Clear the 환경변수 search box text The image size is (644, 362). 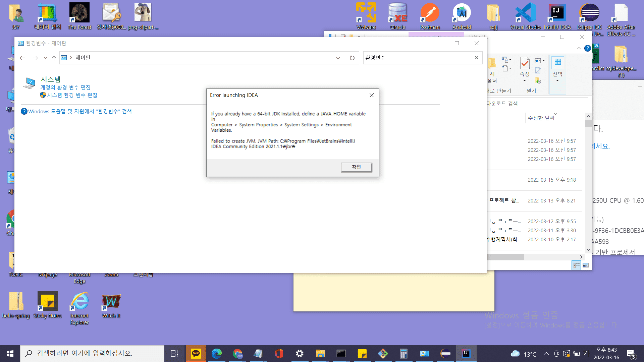(x=476, y=58)
